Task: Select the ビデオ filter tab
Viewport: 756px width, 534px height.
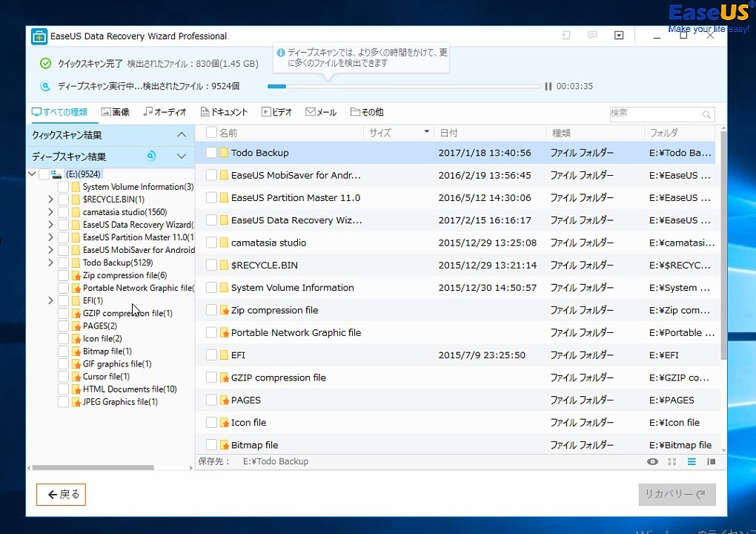Action: tap(276, 112)
